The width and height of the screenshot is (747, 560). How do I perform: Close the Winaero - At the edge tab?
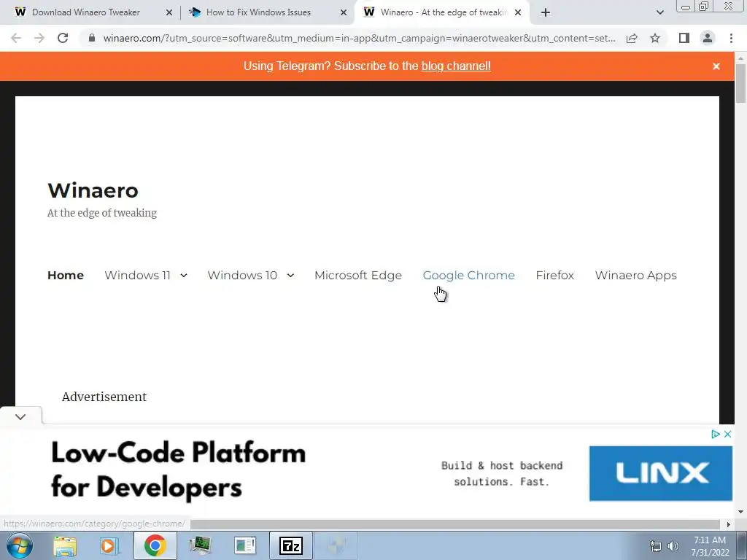[518, 12]
